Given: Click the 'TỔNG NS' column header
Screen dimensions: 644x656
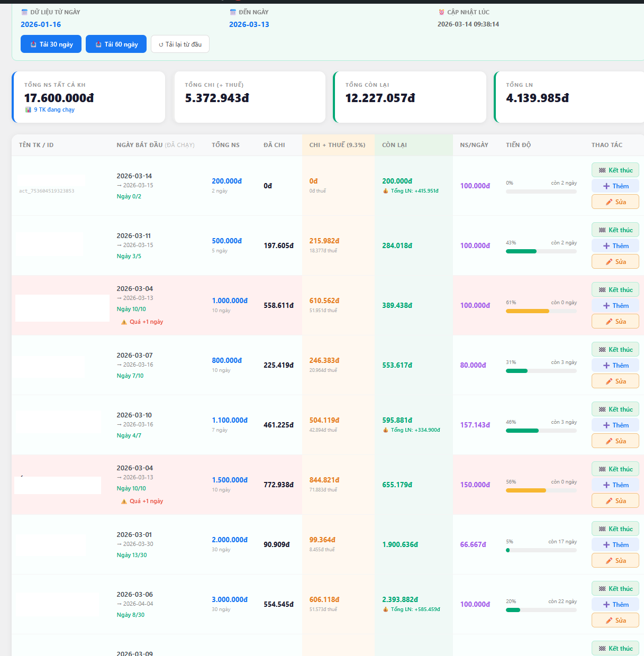Looking at the screenshot, I should (x=225, y=145).
